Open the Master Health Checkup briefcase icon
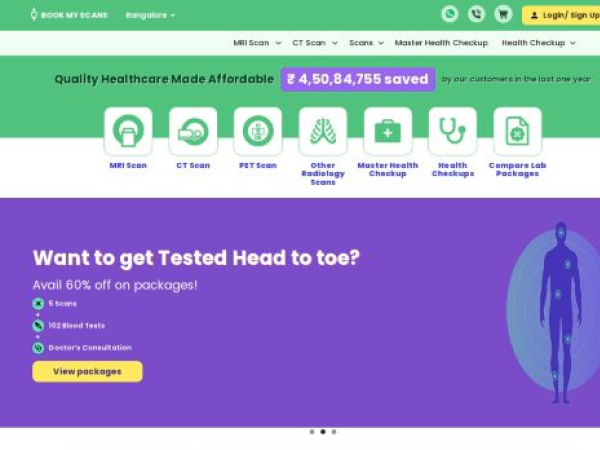 (x=387, y=132)
